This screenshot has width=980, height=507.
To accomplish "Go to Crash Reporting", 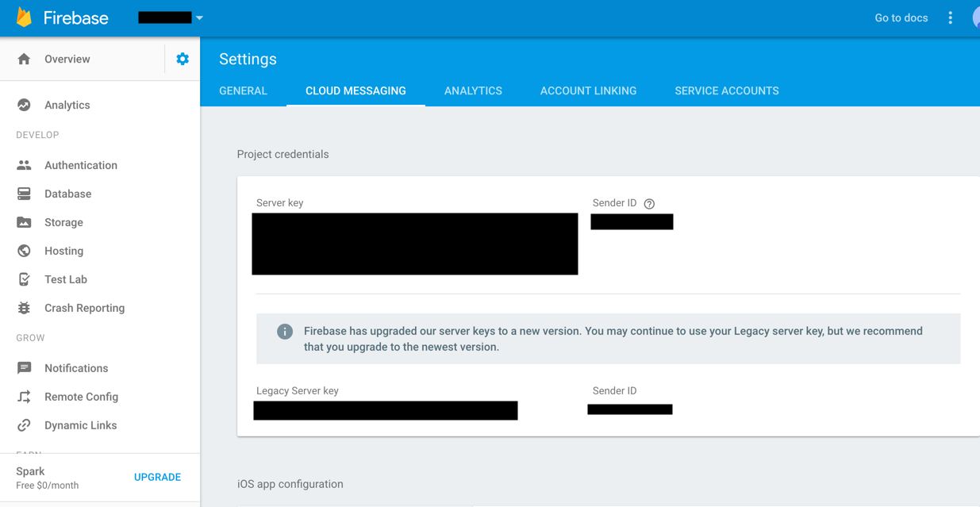I will pos(85,308).
